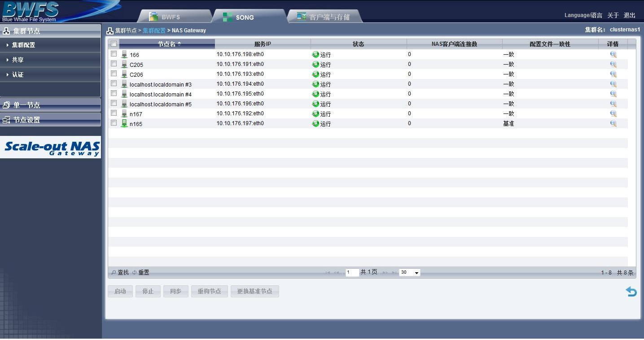The width and height of the screenshot is (644, 340).
Task: Collapse the 集群节点 sidebar section
Action: tap(50, 31)
